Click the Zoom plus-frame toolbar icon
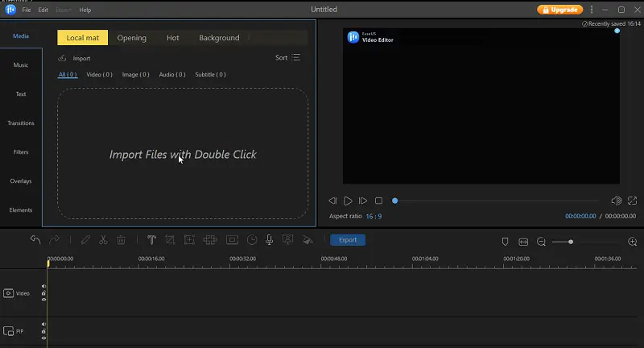This screenshot has width=644, height=348. [x=189, y=239]
